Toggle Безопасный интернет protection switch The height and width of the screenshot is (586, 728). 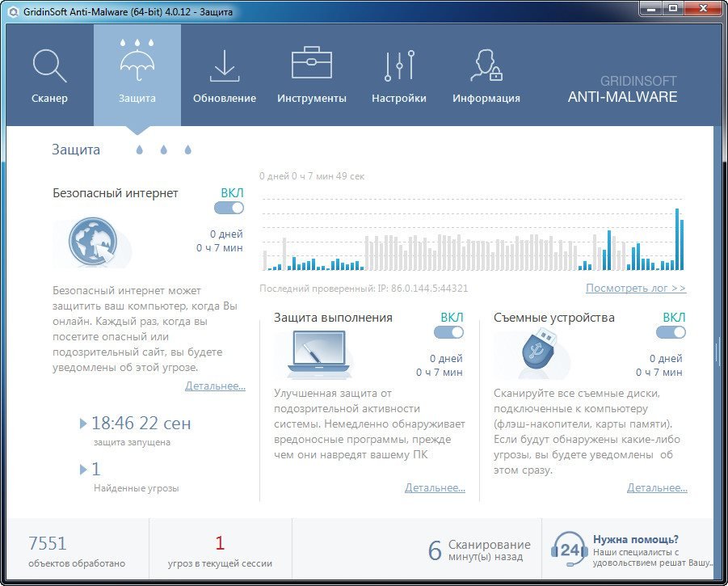[229, 208]
